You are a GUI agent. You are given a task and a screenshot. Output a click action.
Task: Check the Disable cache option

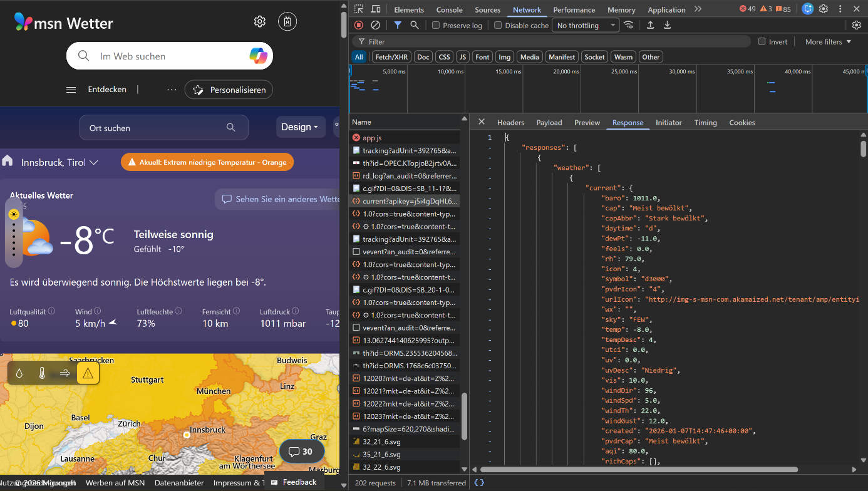tap(499, 26)
